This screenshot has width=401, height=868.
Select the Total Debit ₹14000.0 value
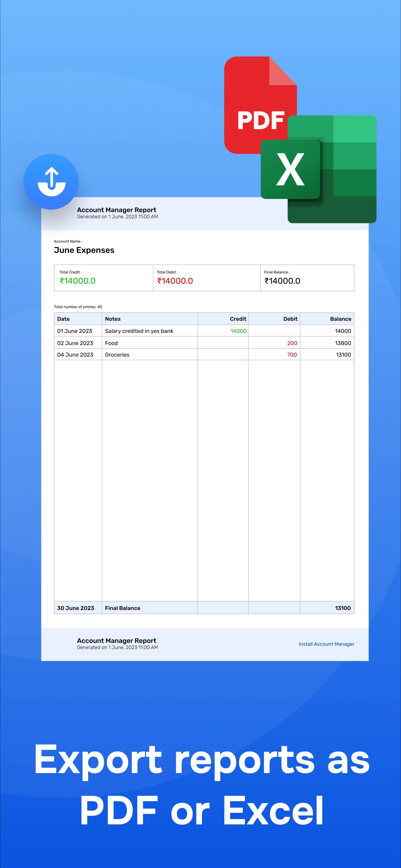pos(175,281)
